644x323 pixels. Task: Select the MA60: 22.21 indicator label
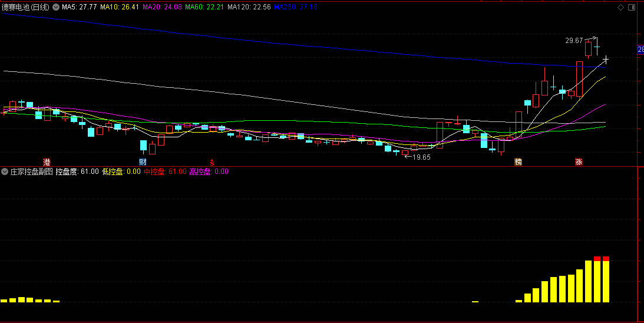(x=205, y=7)
